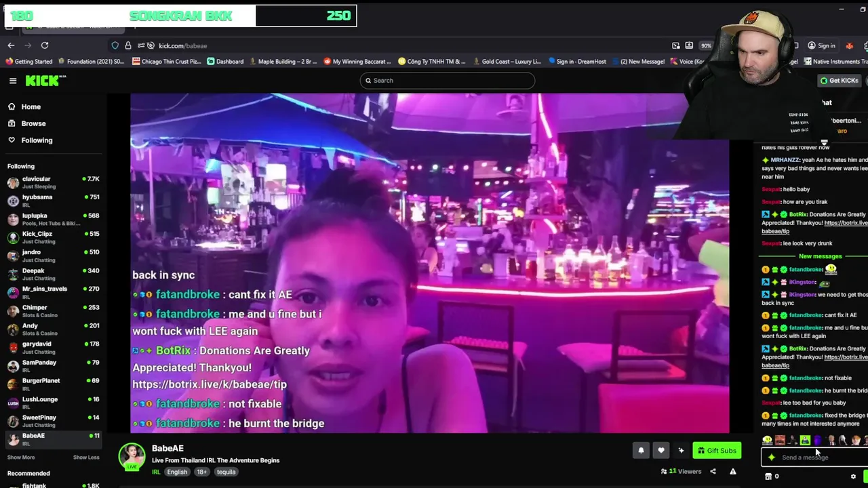
Task: Click the browser Sign in account button
Action: click(x=821, y=45)
